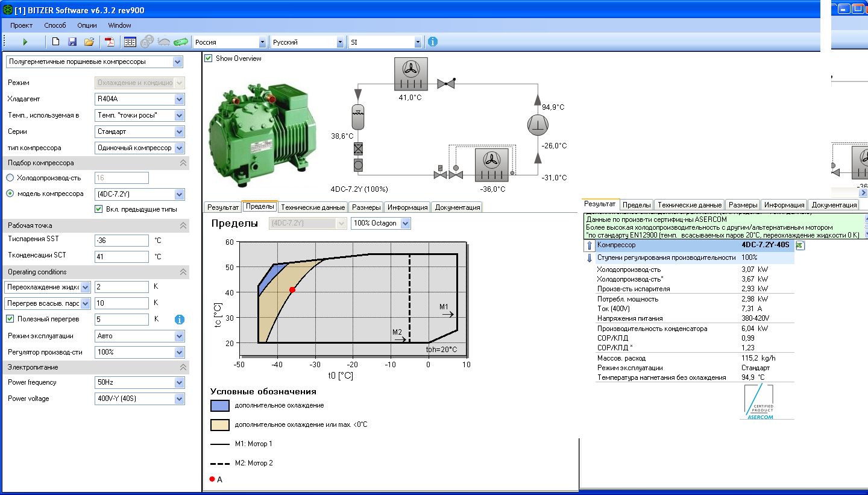Screen dimensions: 868x495
Task: Export to PDF using the toolbar icon
Action: (x=110, y=42)
